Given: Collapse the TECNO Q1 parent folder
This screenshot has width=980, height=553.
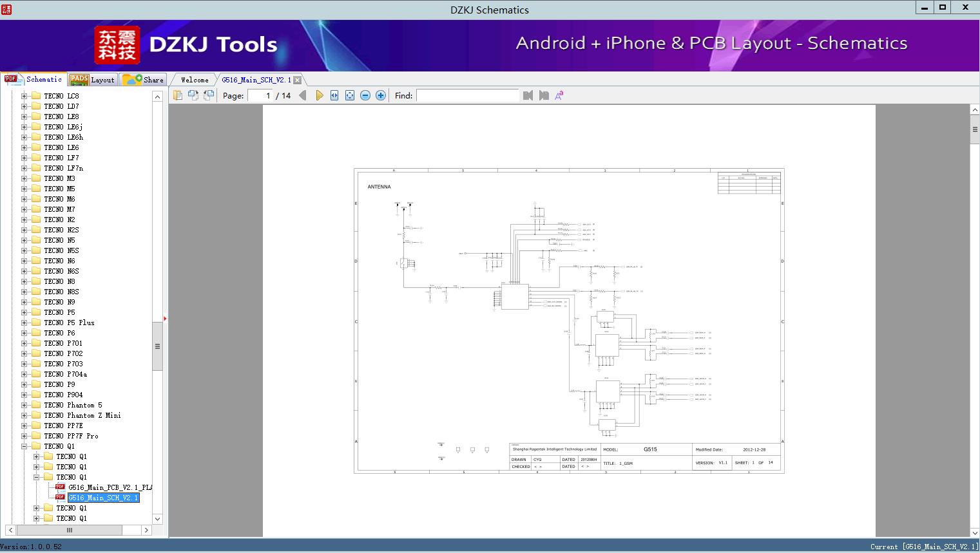Looking at the screenshot, I should point(24,446).
